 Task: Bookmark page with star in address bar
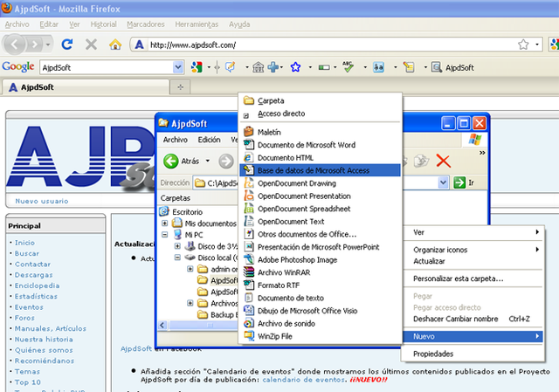pos(523,45)
